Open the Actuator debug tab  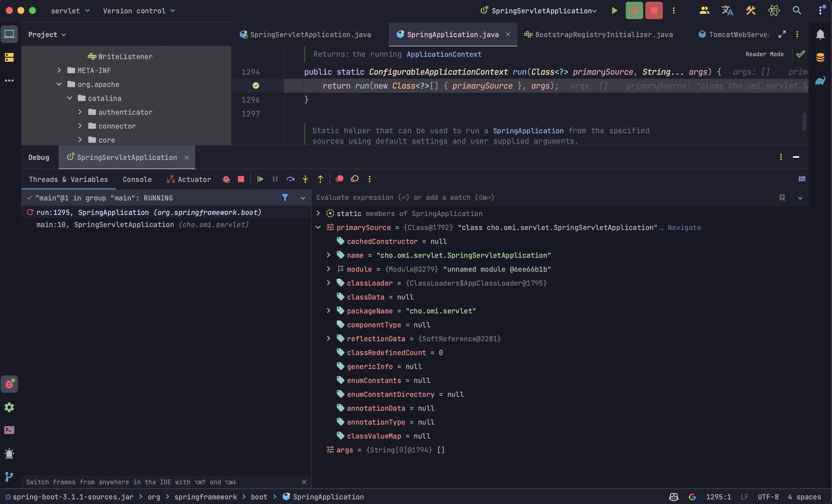(189, 179)
